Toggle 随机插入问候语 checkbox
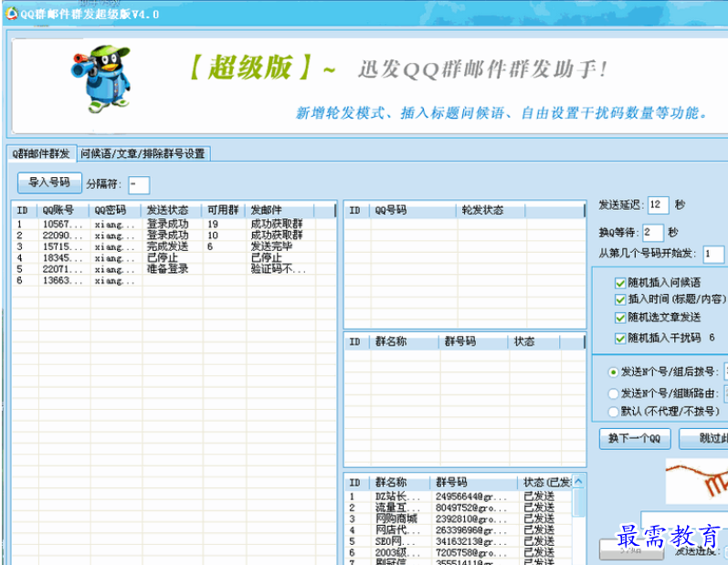This screenshot has height=565, width=728. click(x=620, y=283)
